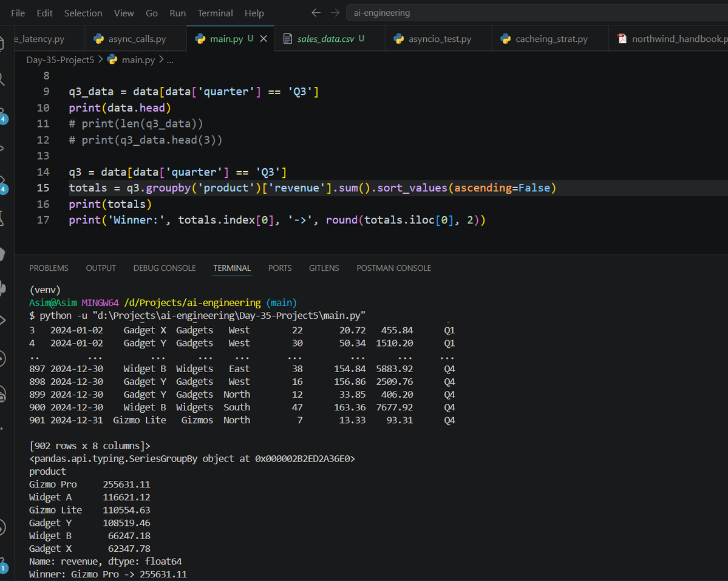Click '/d/Projects/ai-engineering' path in terminal
Image resolution: width=728 pixels, height=581 pixels.
pyautogui.click(x=192, y=302)
